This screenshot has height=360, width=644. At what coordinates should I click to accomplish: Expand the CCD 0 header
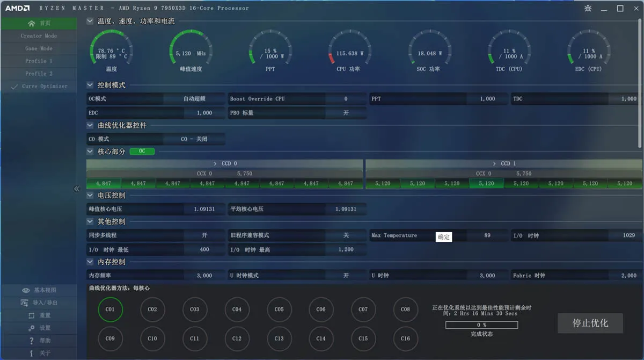pos(225,163)
